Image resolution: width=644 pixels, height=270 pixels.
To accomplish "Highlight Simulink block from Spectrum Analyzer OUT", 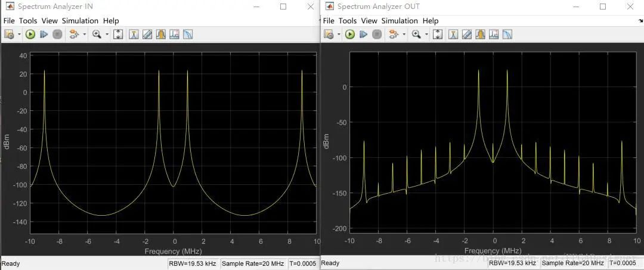I will click(x=394, y=35).
